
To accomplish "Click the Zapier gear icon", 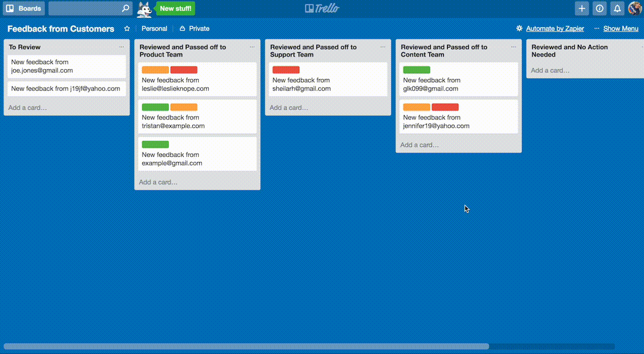I will [x=519, y=29].
